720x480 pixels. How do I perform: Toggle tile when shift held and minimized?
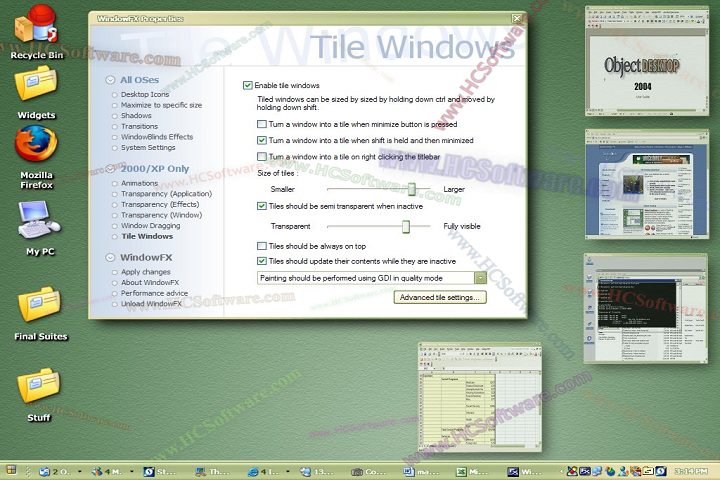point(262,140)
